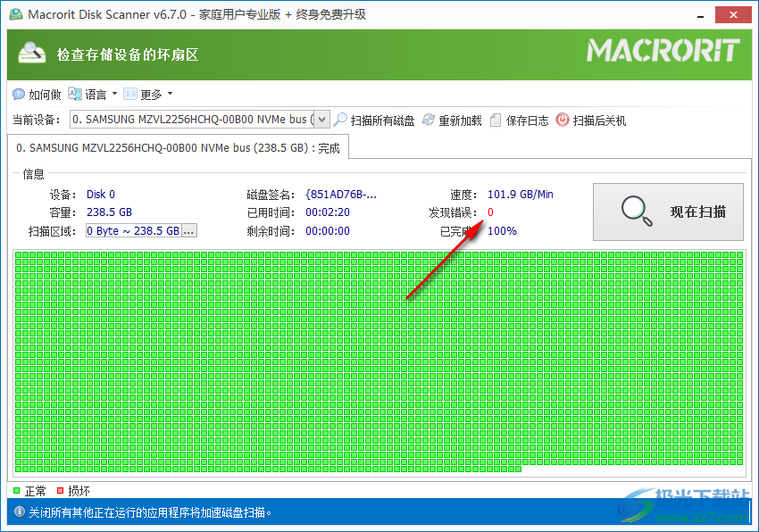Screen dimensions: 759x532
Task: Expand the 语言 dropdown arrow
Action: click(114, 94)
